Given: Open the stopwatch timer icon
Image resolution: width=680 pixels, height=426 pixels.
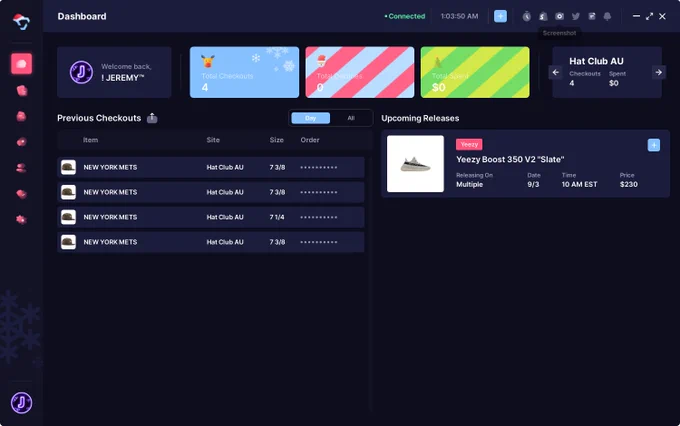Looking at the screenshot, I should [x=526, y=16].
